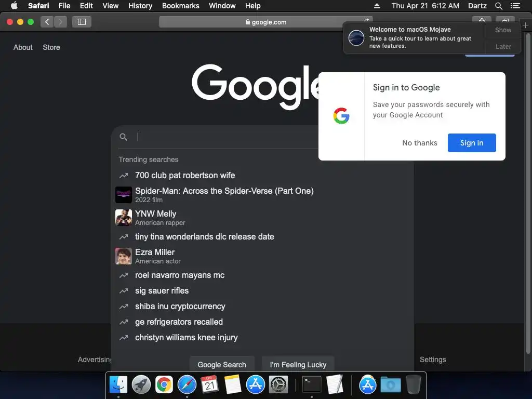Image resolution: width=532 pixels, height=399 pixels.
Task: Open the Safari menu
Action: (x=38, y=6)
